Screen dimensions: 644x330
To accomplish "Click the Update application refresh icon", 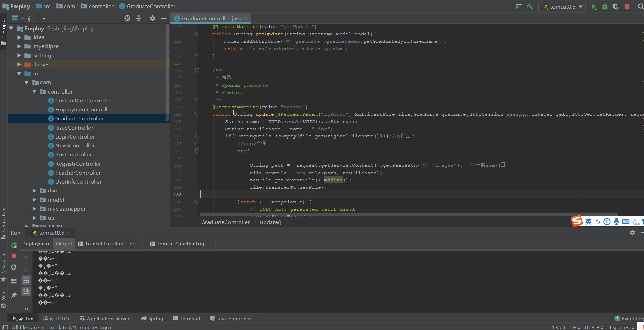I will (x=14, y=267).
